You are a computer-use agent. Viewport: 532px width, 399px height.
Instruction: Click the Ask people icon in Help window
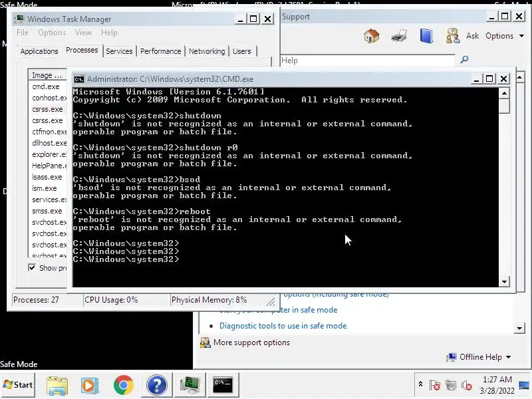pyautogui.click(x=453, y=36)
